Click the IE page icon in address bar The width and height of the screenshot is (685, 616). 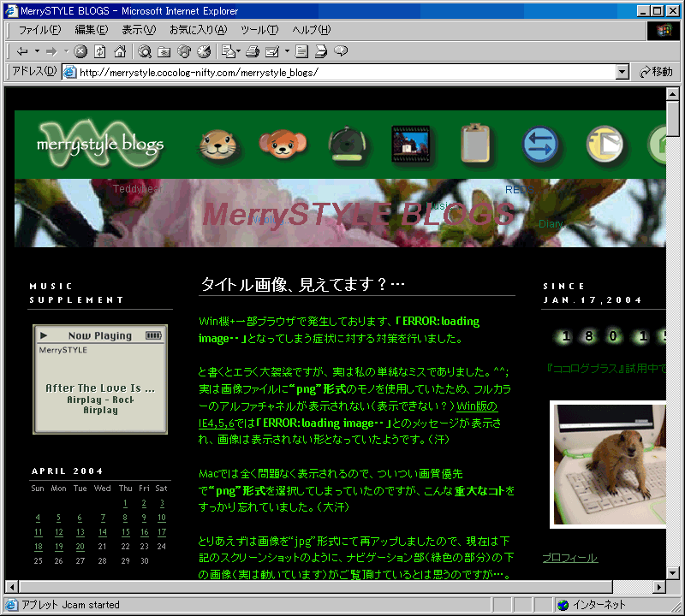tap(70, 72)
